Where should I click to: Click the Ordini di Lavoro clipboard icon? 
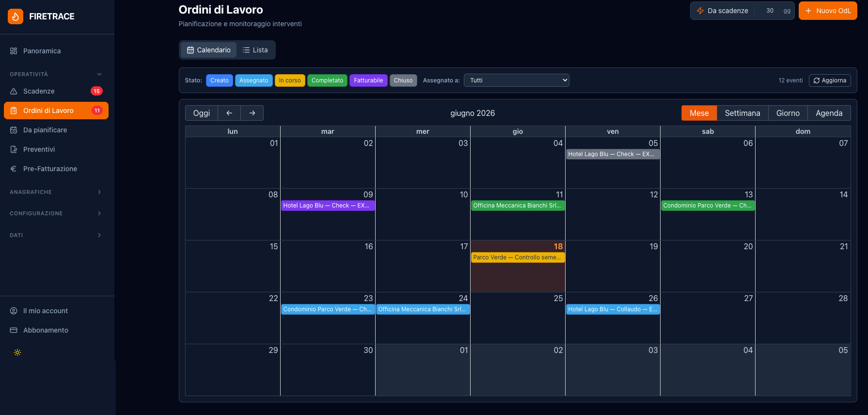point(14,111)
